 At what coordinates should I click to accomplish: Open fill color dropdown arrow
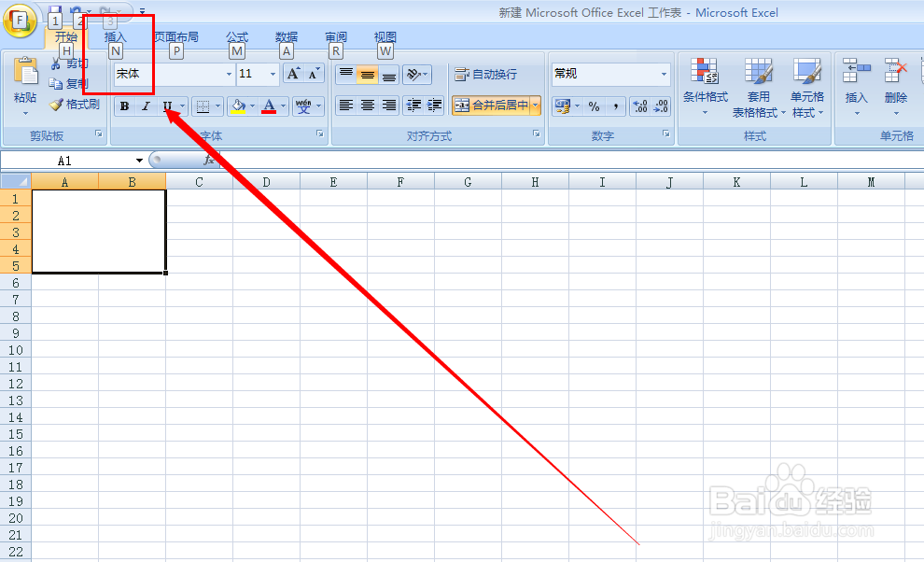[x=252, y=106]
